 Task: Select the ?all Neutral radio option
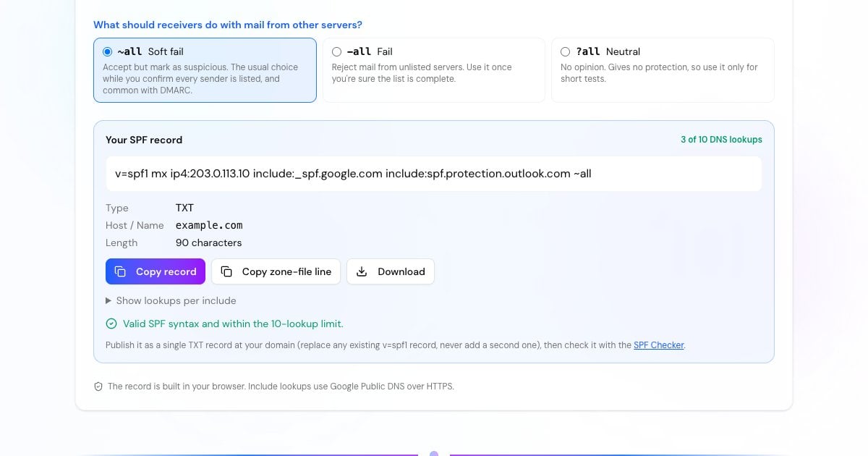(566, 52)
